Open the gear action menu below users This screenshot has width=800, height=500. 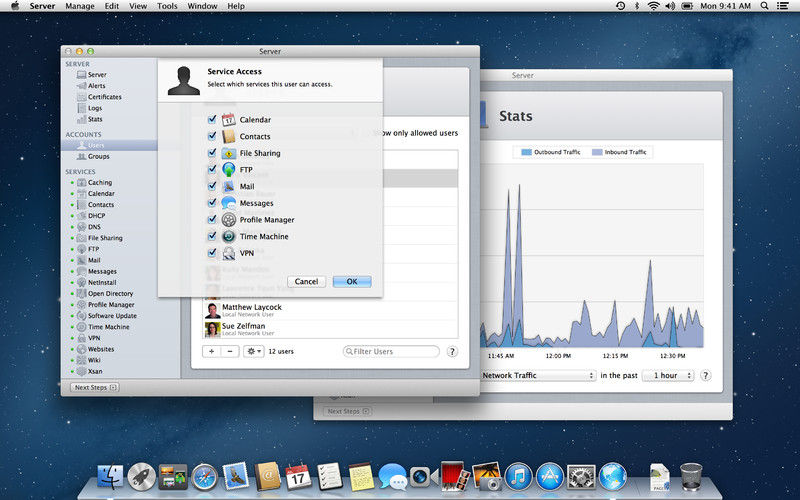click(x=254, y=352)
